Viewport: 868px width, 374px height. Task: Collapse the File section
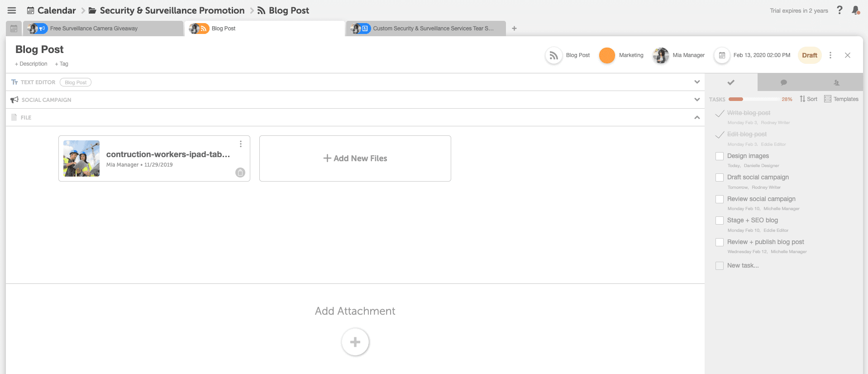click(x=697, y=117)
